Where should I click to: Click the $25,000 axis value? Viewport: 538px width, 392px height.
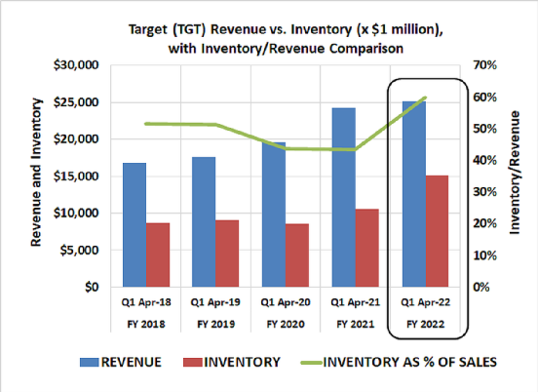point(76,102)
